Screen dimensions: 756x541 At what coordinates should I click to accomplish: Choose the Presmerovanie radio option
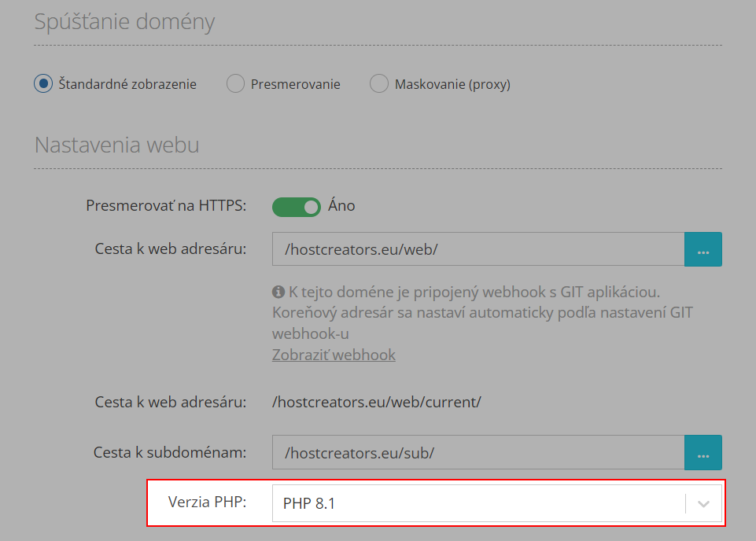(235, 84)
